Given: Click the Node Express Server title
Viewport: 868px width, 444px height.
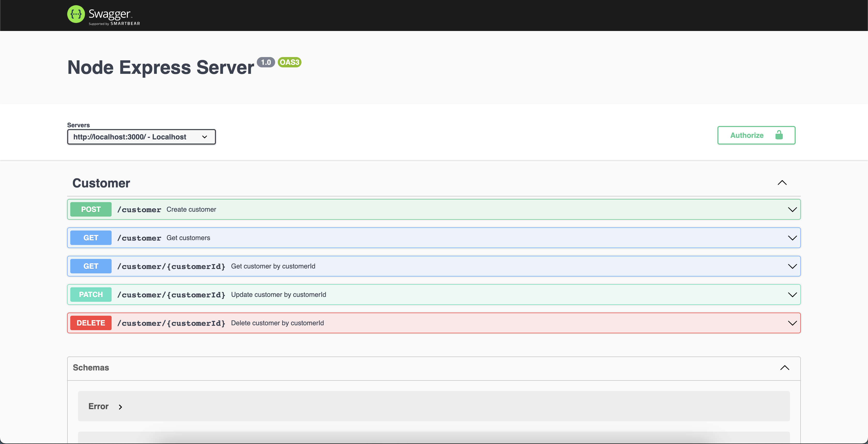Looking at the screenshot, I should 161,67.
